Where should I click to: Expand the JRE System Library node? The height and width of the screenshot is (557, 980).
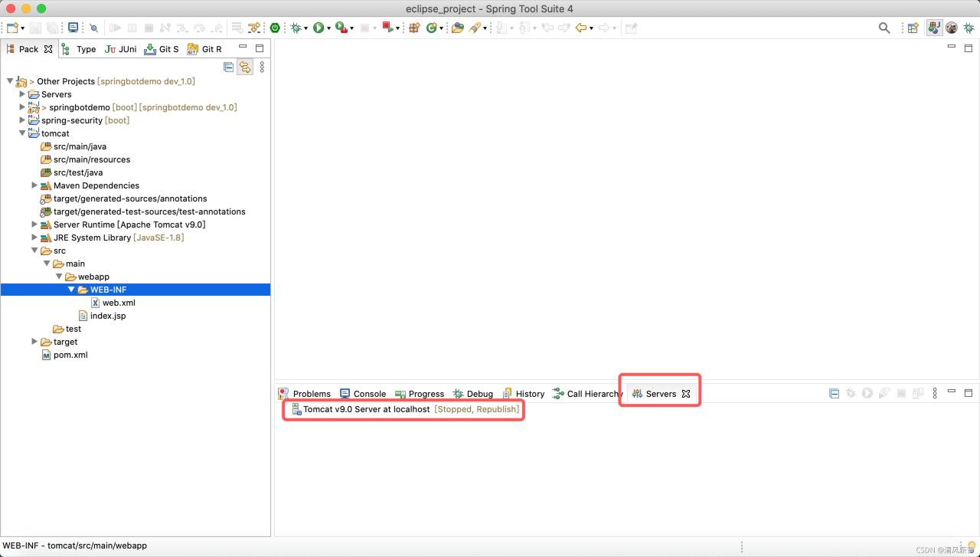point(34,238)
